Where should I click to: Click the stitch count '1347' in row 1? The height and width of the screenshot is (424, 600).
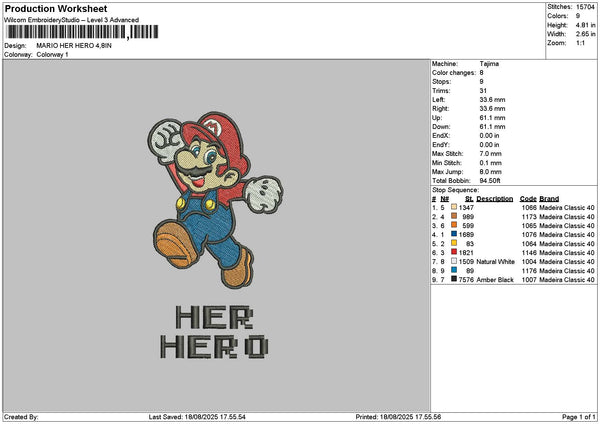click(466, 208)
